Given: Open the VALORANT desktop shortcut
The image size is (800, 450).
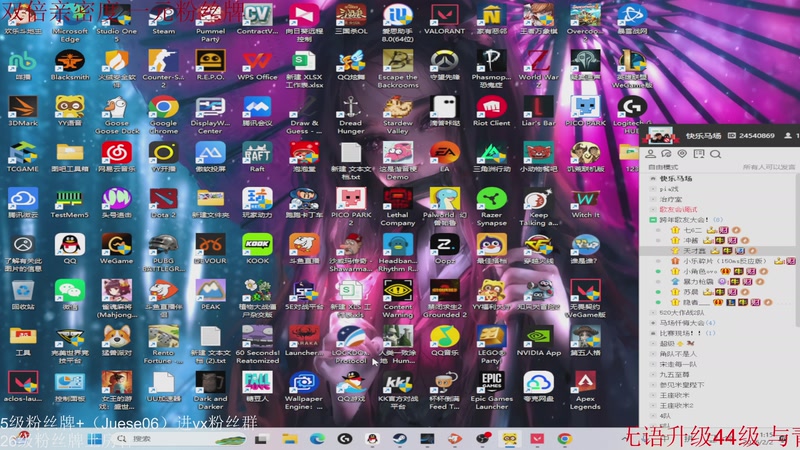Looking at the screenshot, I should click(x=444, y=20).
